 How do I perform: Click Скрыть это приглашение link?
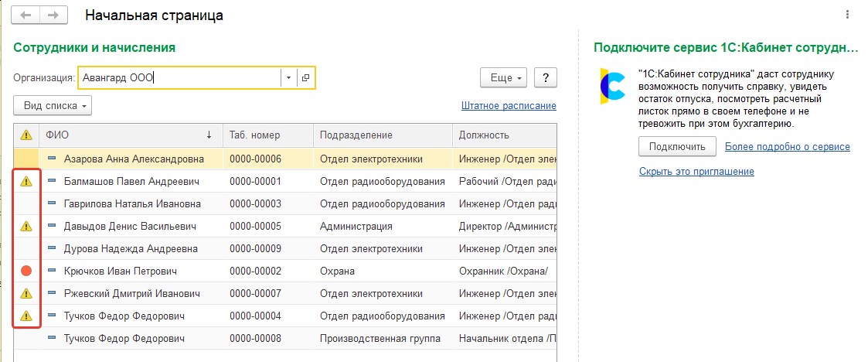[696, 171]
